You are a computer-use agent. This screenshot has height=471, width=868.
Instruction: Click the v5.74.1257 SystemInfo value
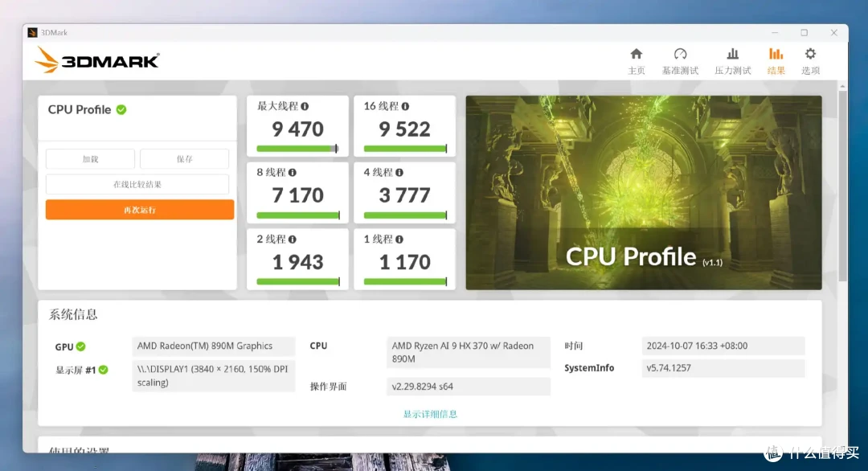point(723,368)
